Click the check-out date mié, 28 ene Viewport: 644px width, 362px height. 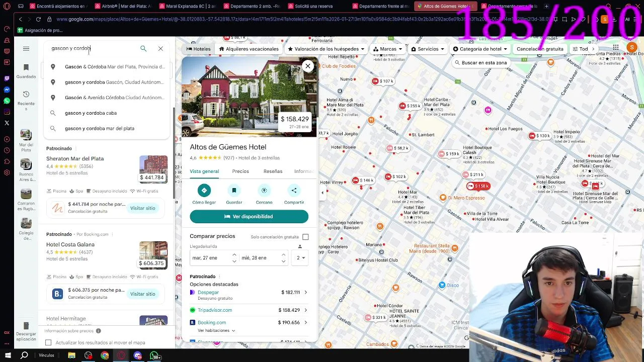260,258
